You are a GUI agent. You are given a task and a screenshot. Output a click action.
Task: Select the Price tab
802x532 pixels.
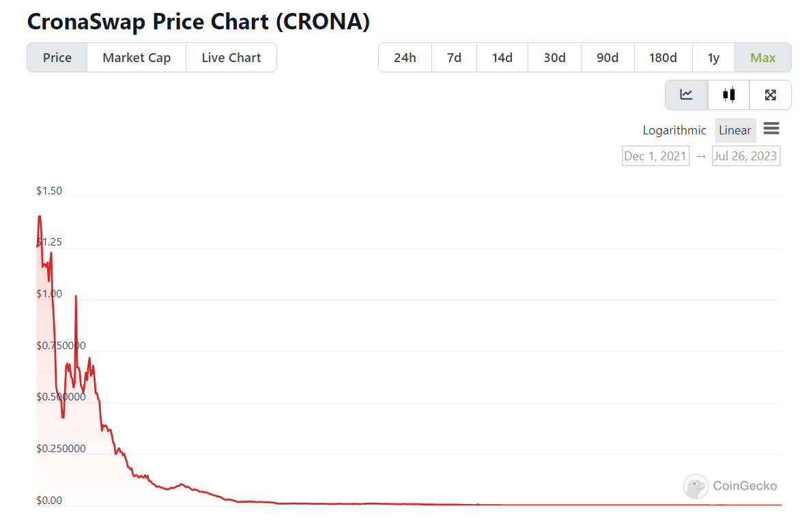(x=57, y=57)
